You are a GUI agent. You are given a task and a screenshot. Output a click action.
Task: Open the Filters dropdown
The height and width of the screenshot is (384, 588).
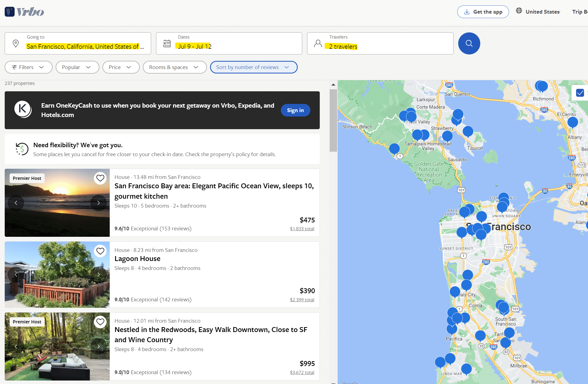coord(28,67)
